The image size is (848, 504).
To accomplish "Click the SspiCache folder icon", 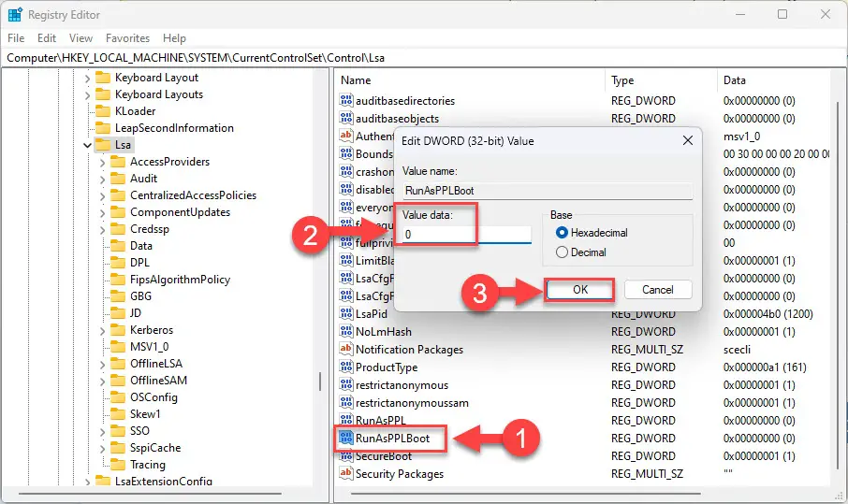I will click(118, 448).
